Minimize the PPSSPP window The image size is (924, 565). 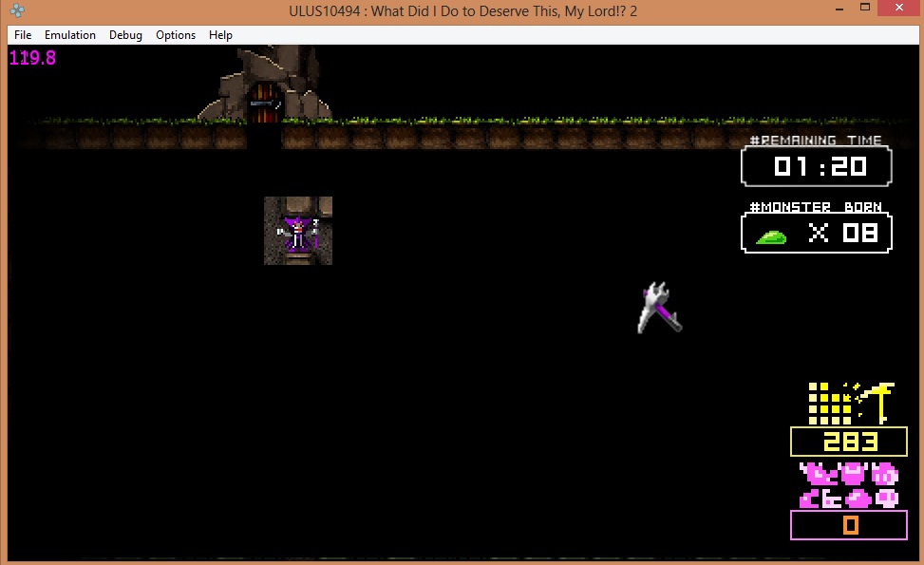click(x=812, y=9)
